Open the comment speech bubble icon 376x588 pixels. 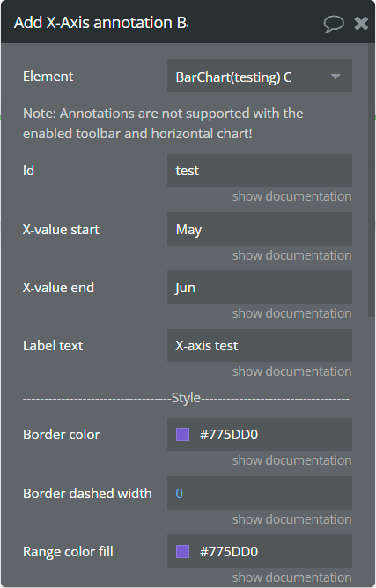click(334, 24)
